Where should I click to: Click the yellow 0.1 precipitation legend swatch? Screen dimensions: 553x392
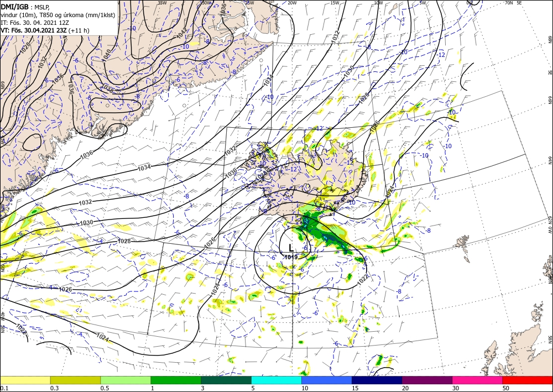pos(25,380)
